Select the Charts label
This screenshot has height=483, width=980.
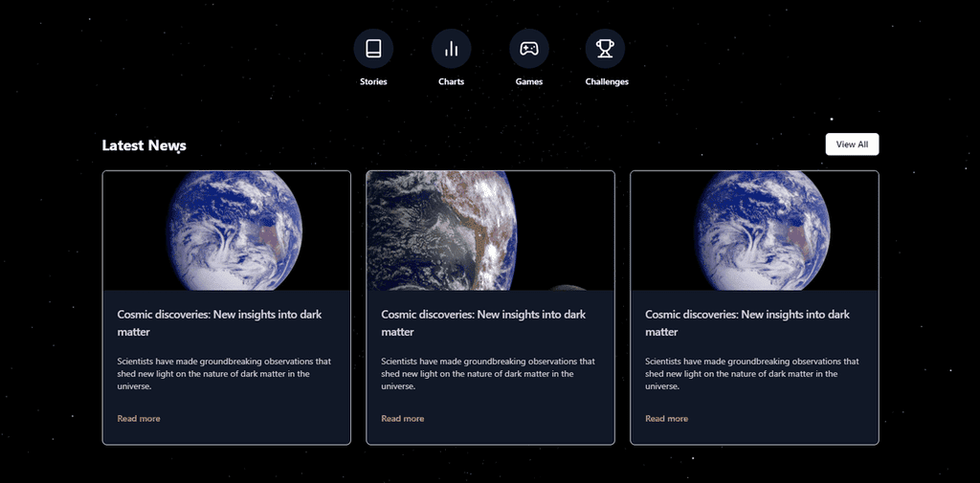452,82
